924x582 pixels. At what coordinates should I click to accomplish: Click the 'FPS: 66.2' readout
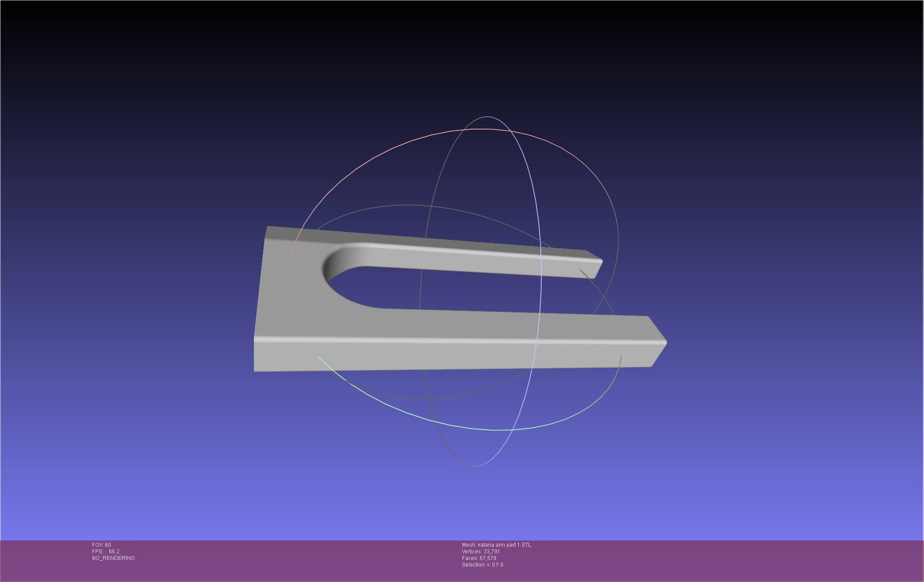click(x=106, y=552)
